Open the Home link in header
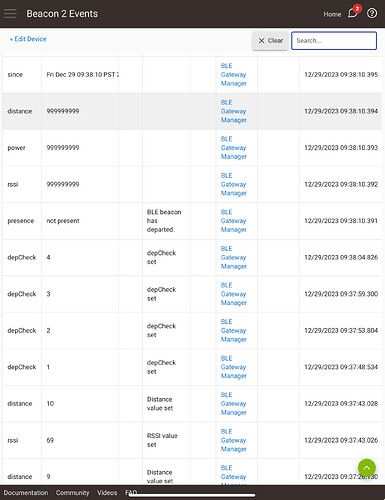Image resolution: width=385 pixels, height=500 pixels. (332, 14)
